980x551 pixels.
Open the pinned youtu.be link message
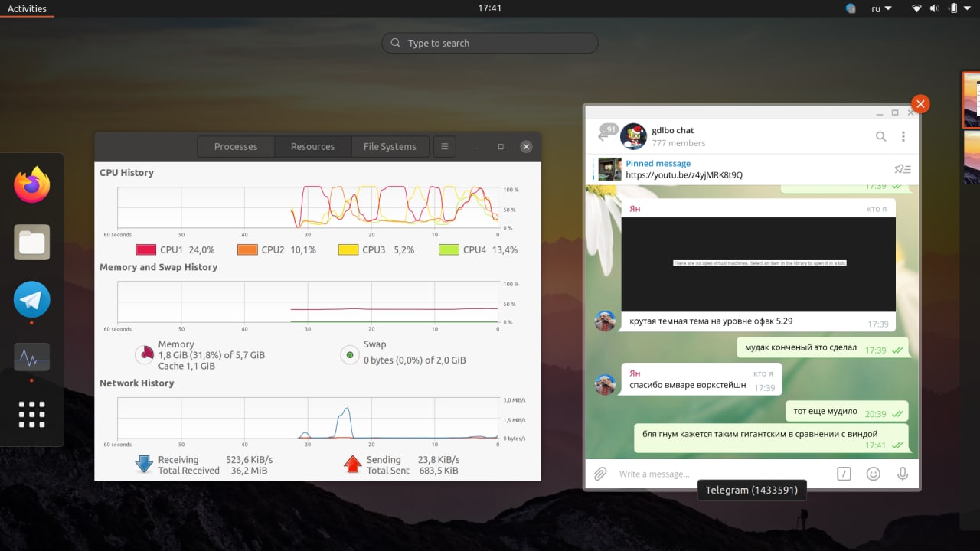click(684, 174)
